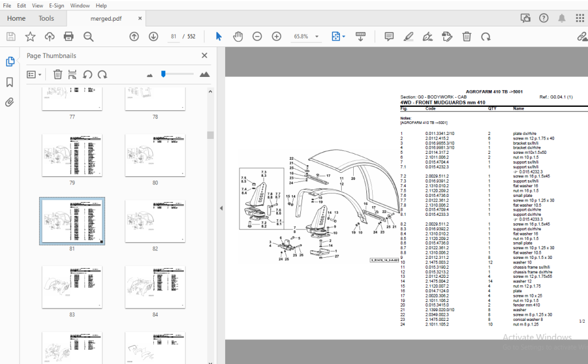This screenshot has width=588, height=364.
Task: Switch to the Home tab
Action: tap(16, 18)
